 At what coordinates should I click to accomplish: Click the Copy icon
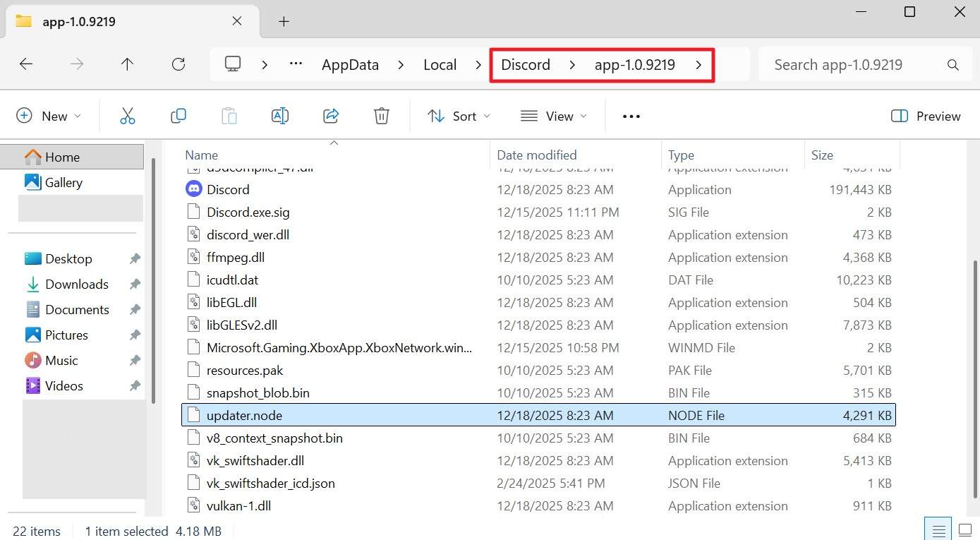click(x=179, y=116)
